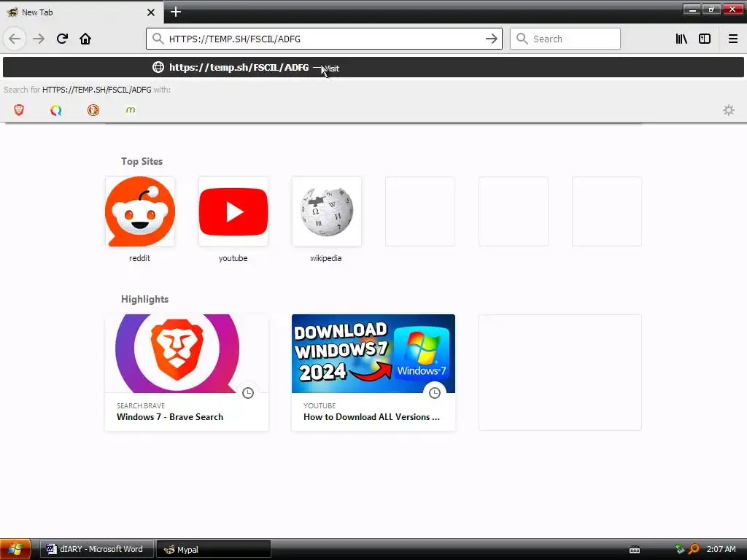The image size is (747, 560).
Task: Open the Windows Start button
Action: coord(15,549)
